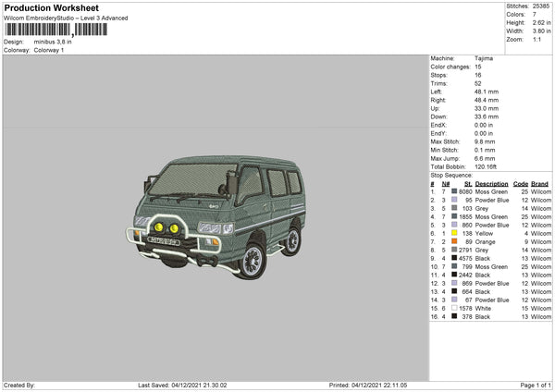Viewport: 555px width, 392px height.
Task: Choose the black swatch in stop 16
Action: 454,316
